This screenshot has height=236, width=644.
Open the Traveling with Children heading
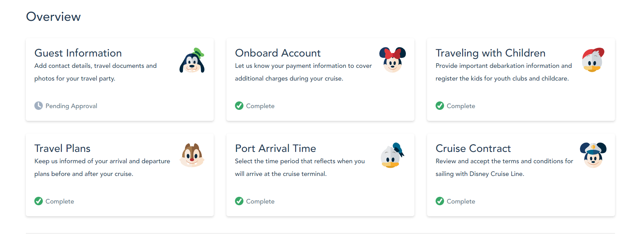point(490,53)
